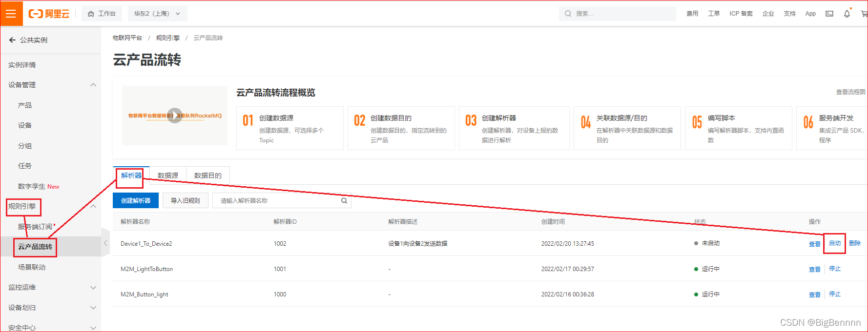Collapse the 设备管理 section
The image size is (868, 332).
93,85
